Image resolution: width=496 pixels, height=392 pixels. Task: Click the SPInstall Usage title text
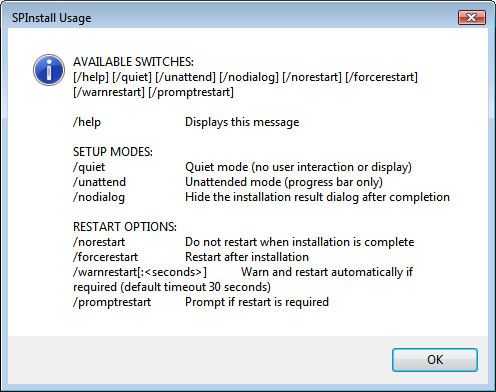pyautogui.click(x=52, y=18)
